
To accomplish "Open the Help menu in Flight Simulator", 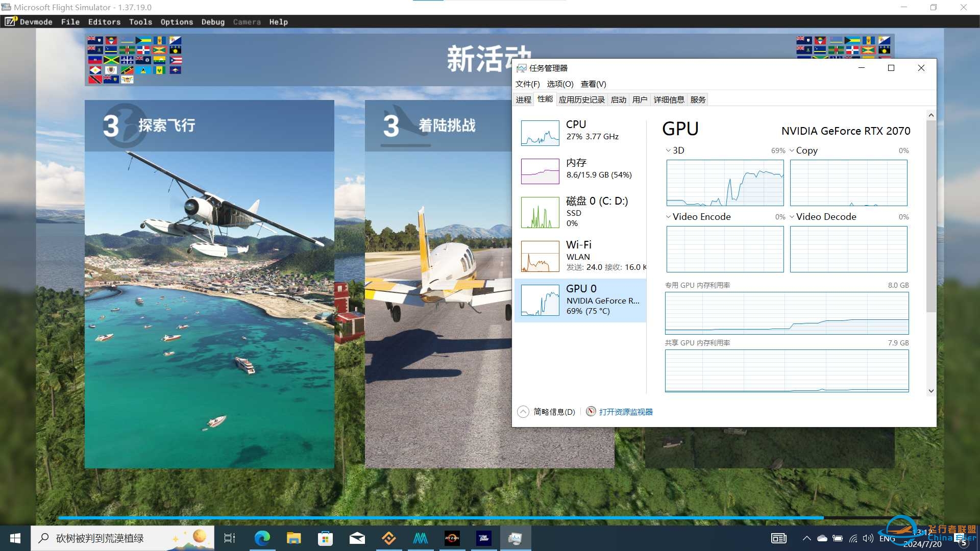I will (278, 22).
